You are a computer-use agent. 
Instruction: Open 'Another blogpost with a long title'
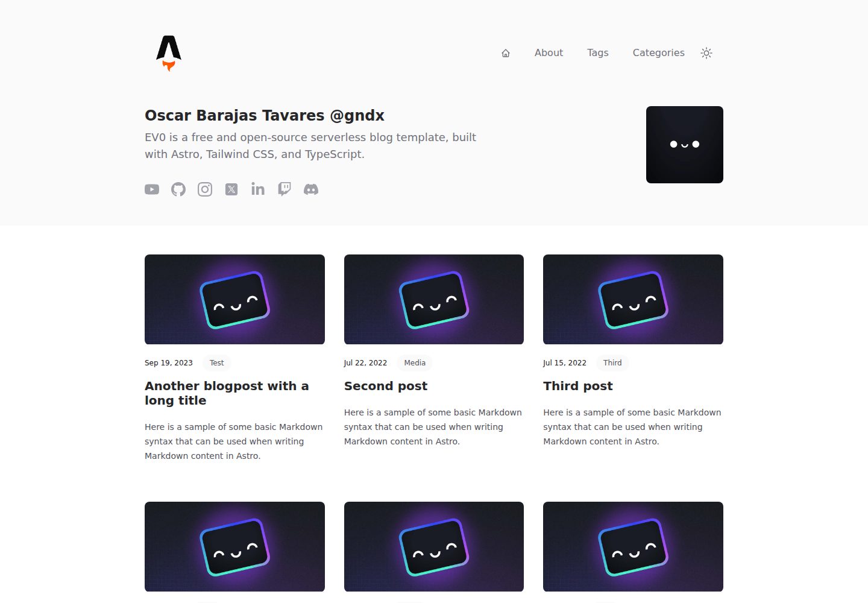tap(227, 393)
